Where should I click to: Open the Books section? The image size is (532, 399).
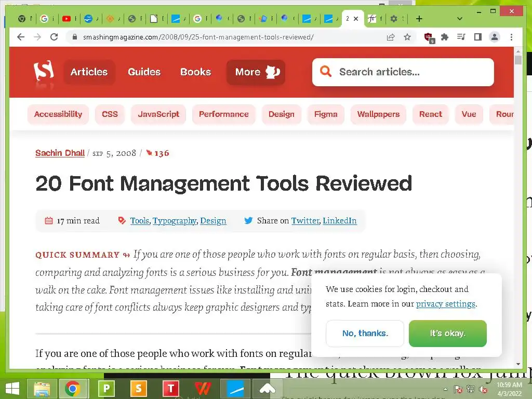click(x=195, y=72)
